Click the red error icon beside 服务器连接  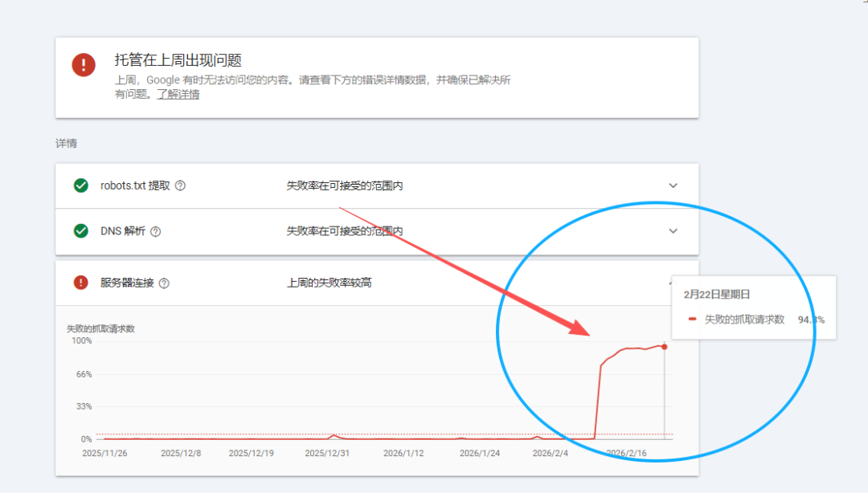[x=81, y=283]
